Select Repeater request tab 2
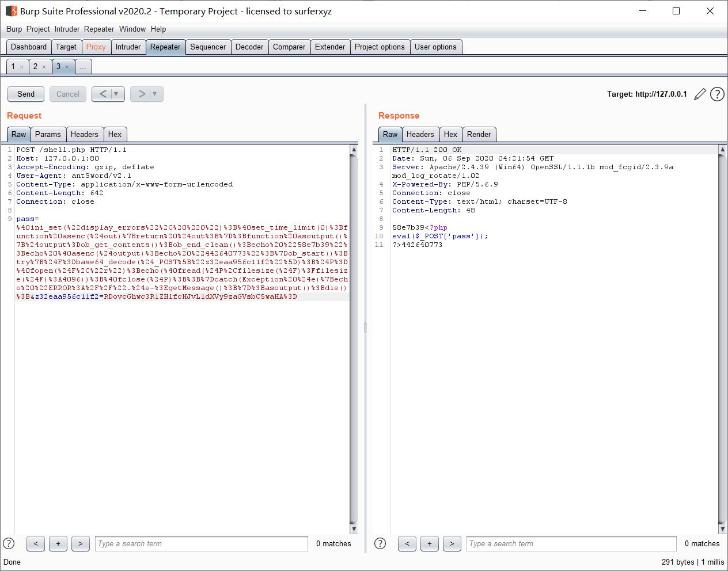The height and width of the screenshot is (571, 728). [35, 67]
